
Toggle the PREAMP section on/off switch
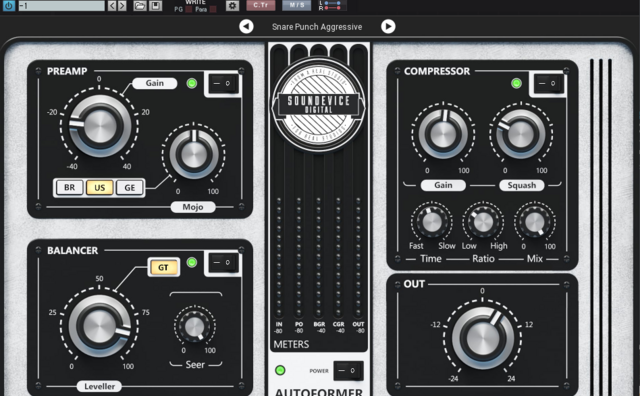[223, 83]
